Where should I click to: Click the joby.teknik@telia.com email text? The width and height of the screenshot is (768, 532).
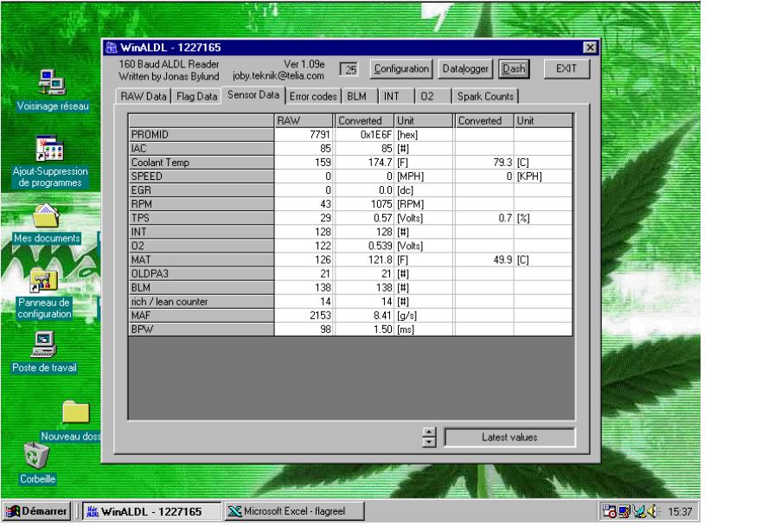(x=278, y=76)
